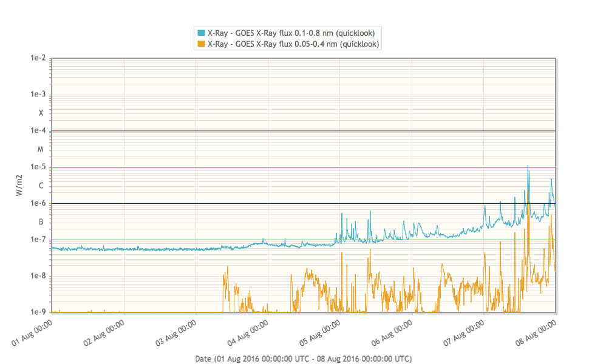Click the 04 Aug 00:00 x-axis label
The image size is (589, 364).
pyautogui.click(x=248, y=333)
